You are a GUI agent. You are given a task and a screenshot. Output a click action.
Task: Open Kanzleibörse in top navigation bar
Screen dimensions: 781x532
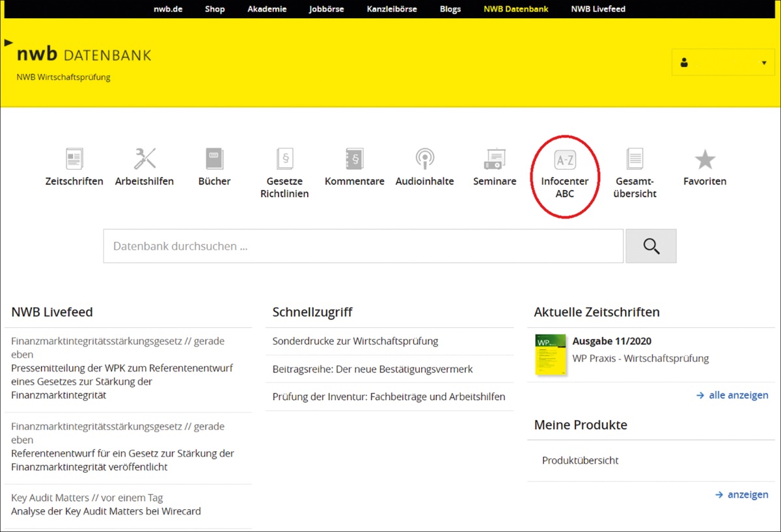pyautogui.click(x=392, y=9)
